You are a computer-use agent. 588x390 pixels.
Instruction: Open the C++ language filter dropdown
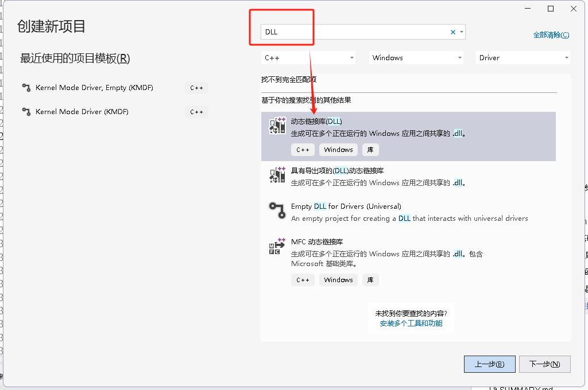[x=308, y=58]
